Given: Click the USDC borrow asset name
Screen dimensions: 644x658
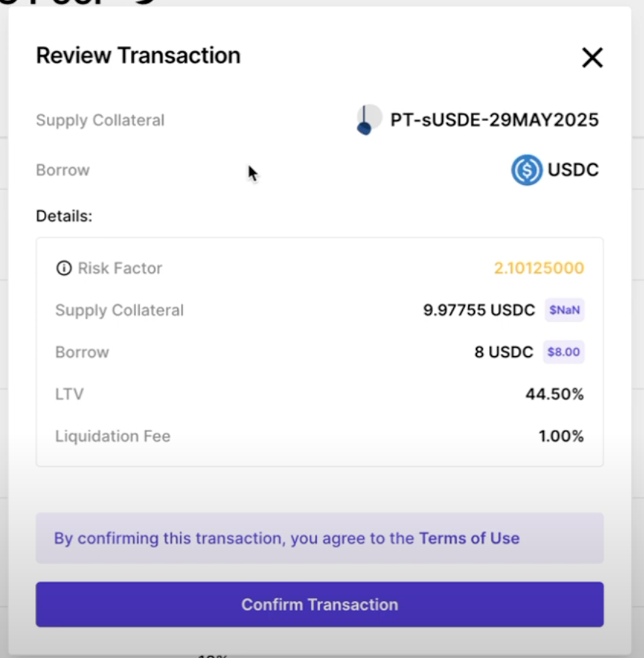Looking at the screenshot, I should coord(573,171).
